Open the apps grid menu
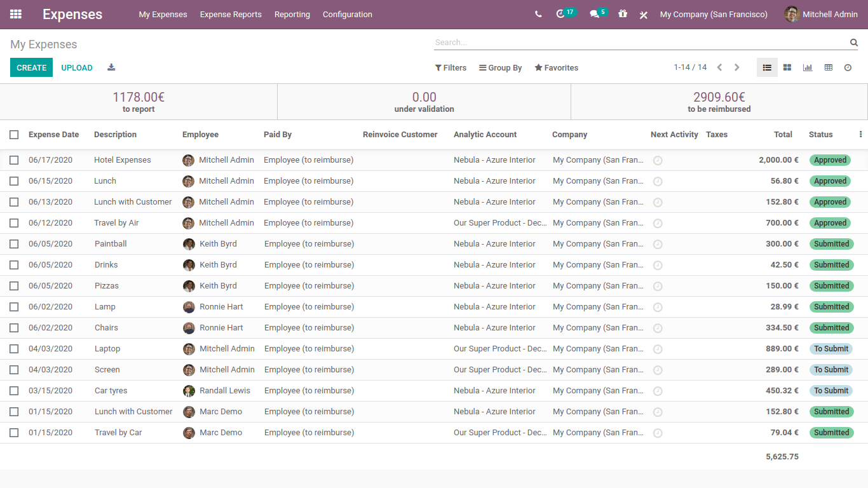868x488 pixels. (16, 14)
